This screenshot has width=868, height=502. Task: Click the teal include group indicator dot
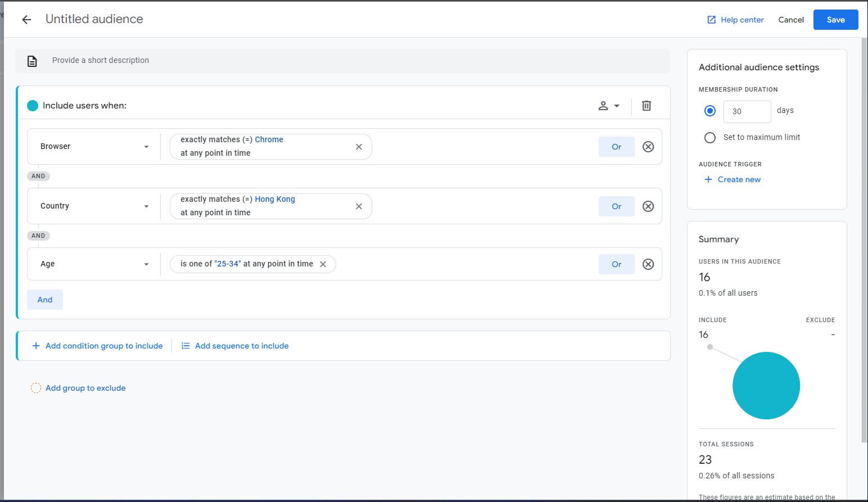click(x=33, y=106)
